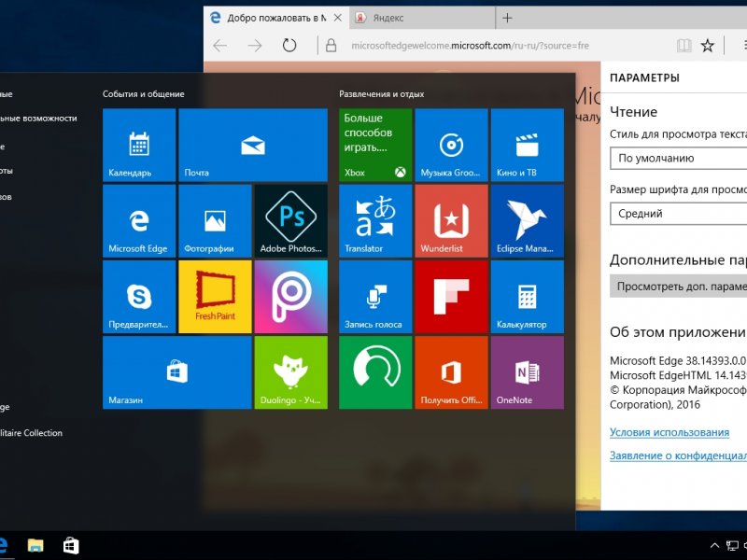The height and width of the screenshot is (560, 747).
Task: Launch the OneNote tile
Action: (x=528, y=372)
